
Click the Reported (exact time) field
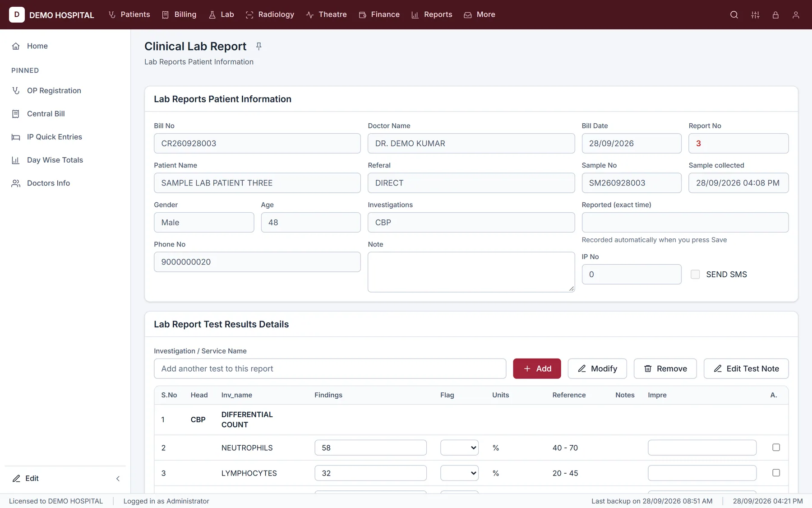point(685,222)
